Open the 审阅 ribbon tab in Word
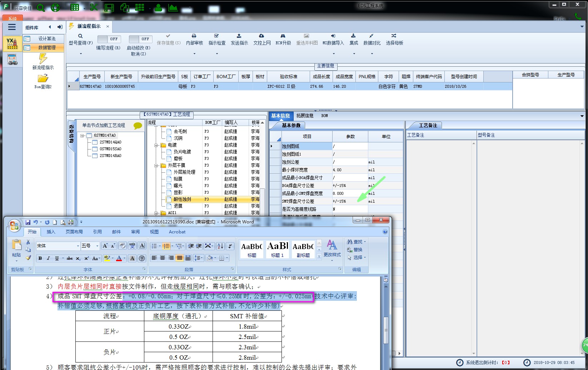 tap(135, 232)
